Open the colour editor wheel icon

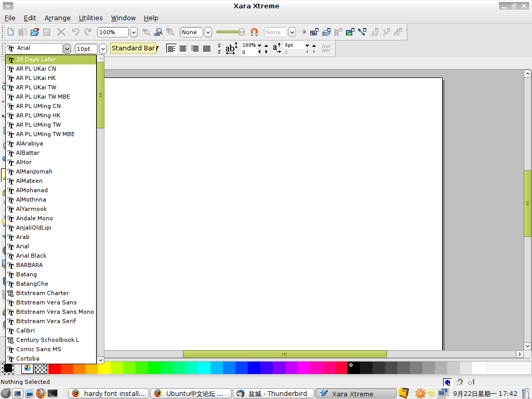28,368
